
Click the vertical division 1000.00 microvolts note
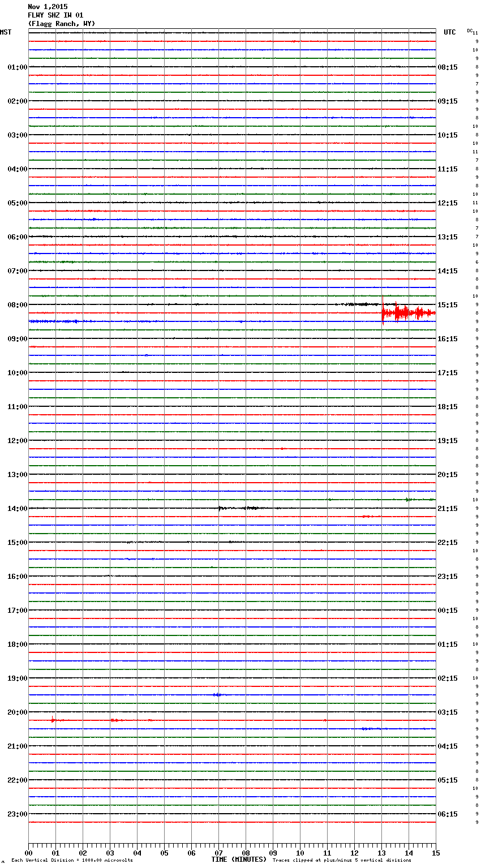pyautogui.click(x=72, y=861)
